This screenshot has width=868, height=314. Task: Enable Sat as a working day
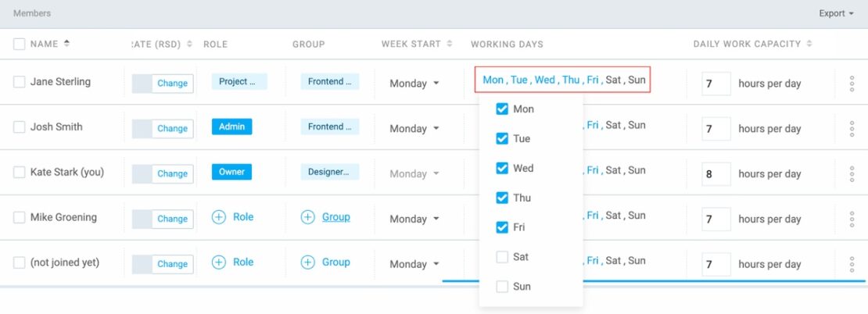(x=502, y=257)
